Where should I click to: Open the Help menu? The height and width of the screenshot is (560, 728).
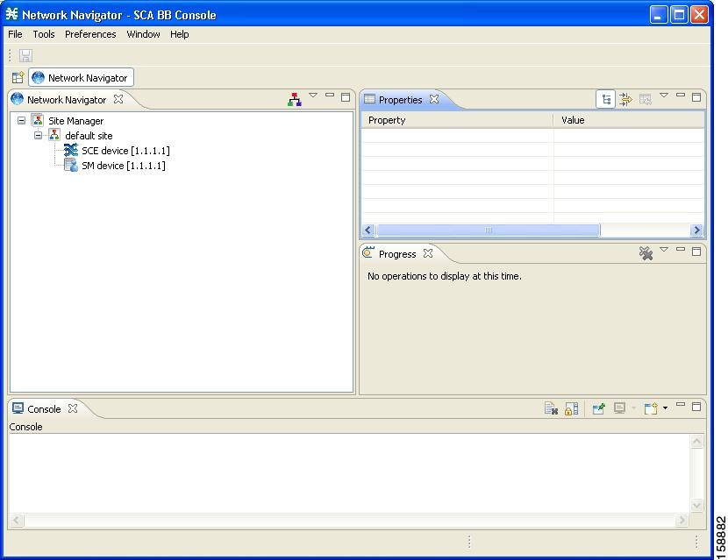[x=179, y=34]
